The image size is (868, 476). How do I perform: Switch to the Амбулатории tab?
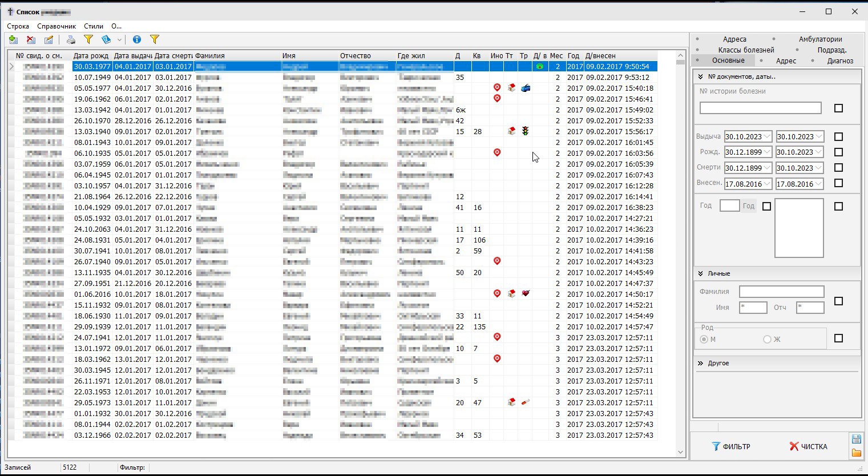click(821, 39)
